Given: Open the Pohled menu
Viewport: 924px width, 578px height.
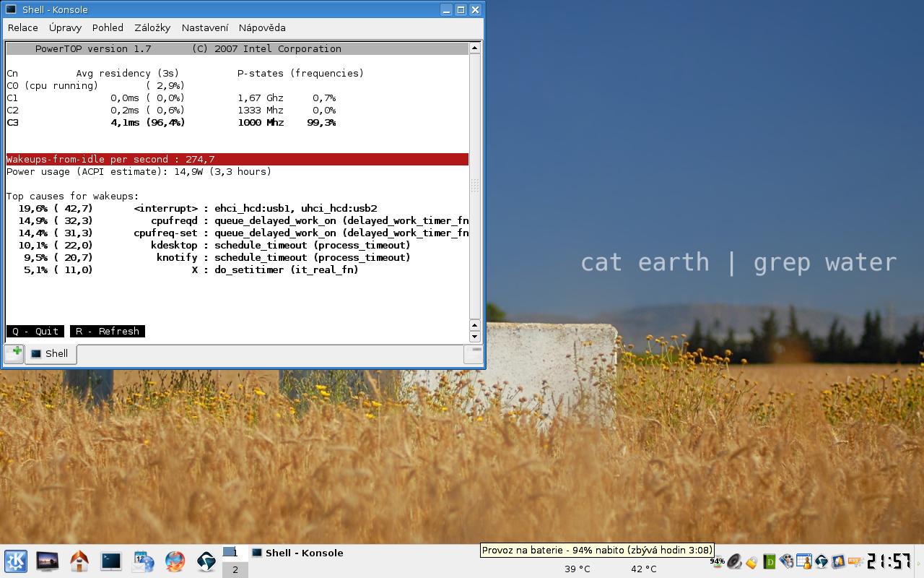Looking at the screenshot, I should pyautogui.click(x=108, y=27).
